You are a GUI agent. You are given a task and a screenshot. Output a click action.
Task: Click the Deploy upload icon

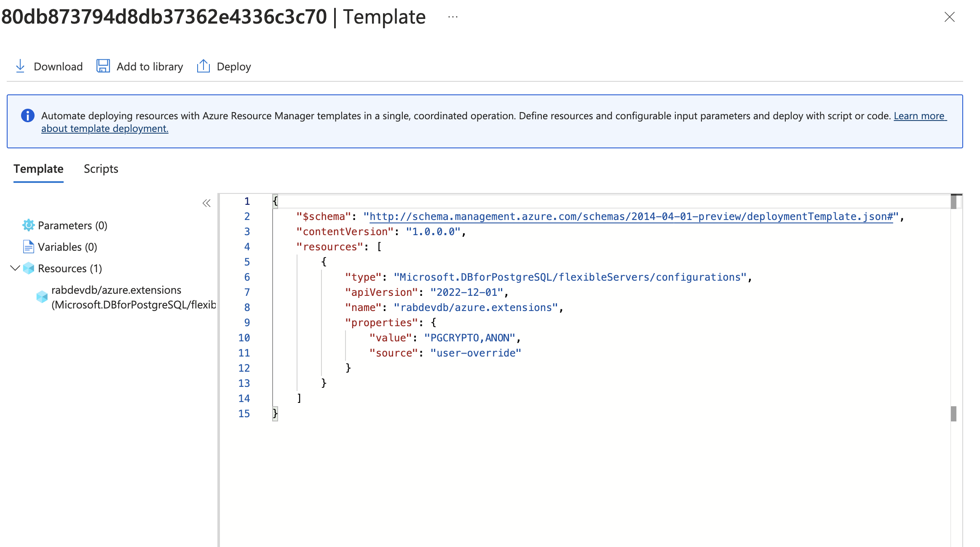pos(203,66)
